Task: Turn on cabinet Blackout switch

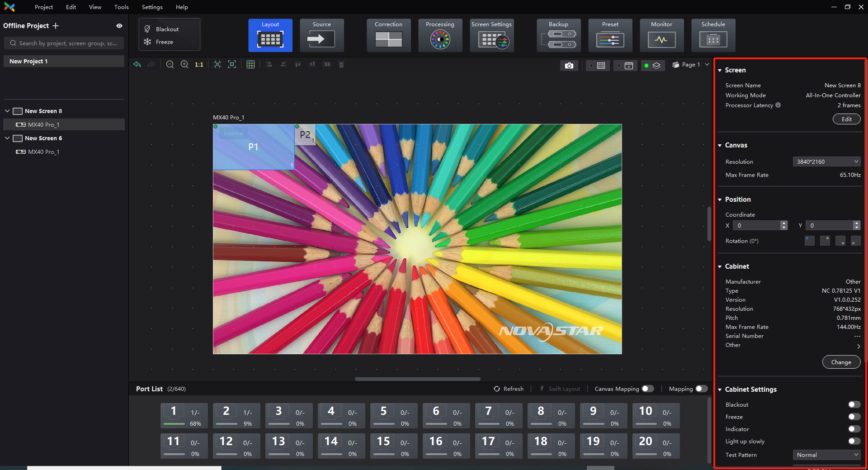Action: 854,404
